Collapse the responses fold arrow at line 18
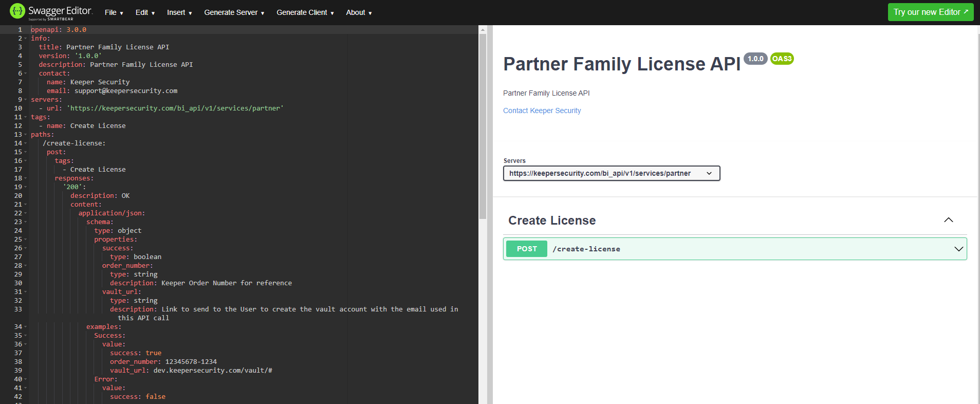Image resolution: width=980 pixels, height=404 pixels. [x=26, y=178]
